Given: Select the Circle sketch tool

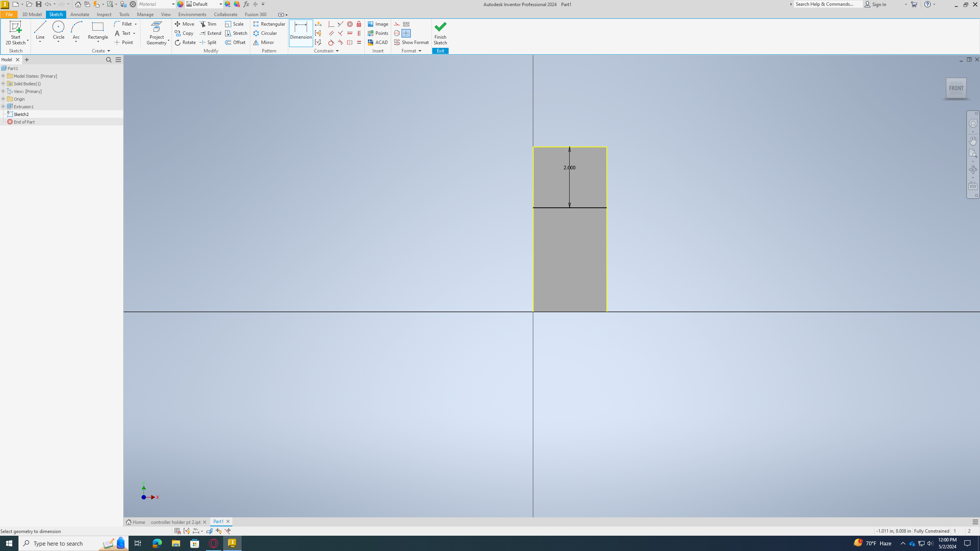Looking at the screenshot, I should 58,31.
